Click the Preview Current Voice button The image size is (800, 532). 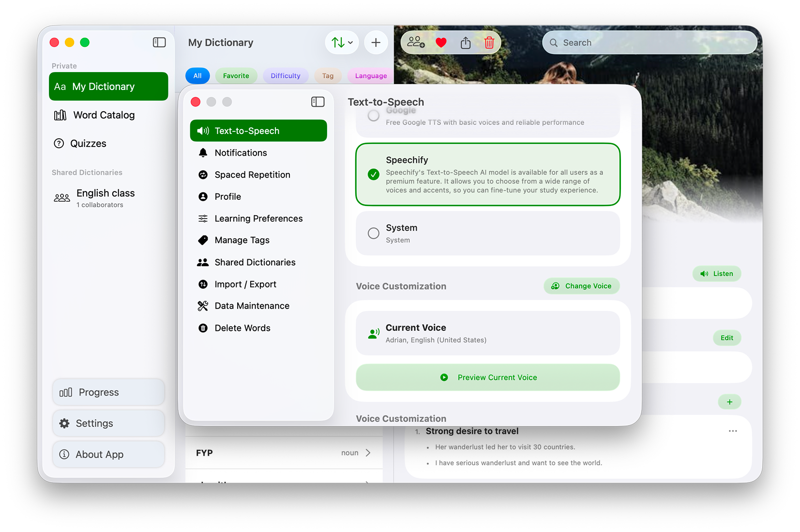click(x=487, y=377)
